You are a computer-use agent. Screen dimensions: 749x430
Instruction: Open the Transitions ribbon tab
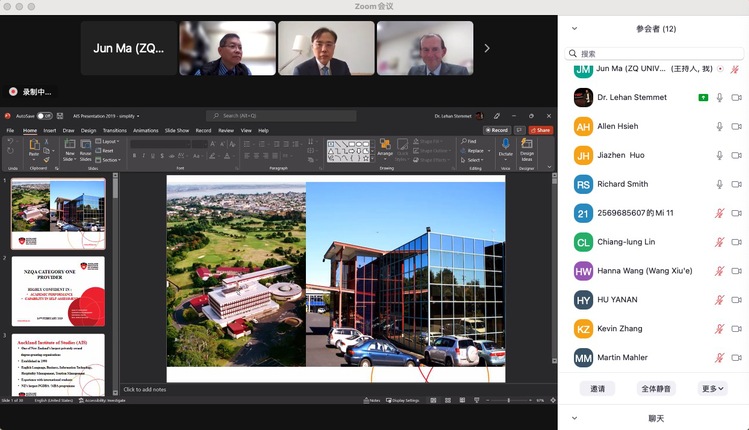114,130
